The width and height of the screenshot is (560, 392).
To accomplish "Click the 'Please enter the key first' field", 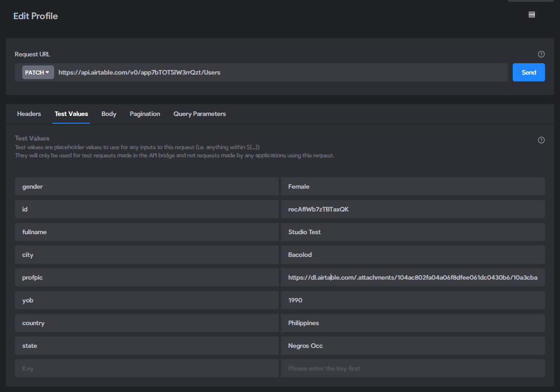I will pyautogui.click(x=413, y=368).
